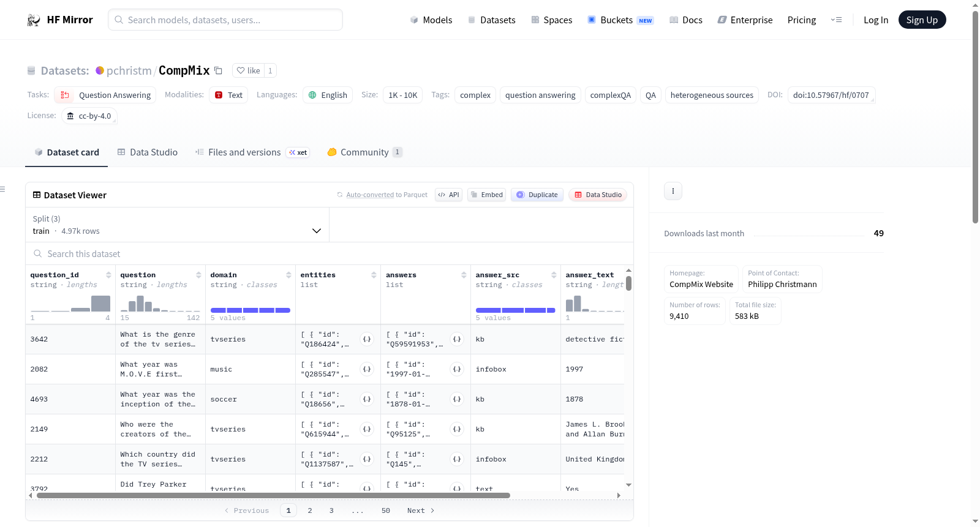Click the question_id length histogram
The width and height of the screenshot is (980, 527).
pos(70,304)
